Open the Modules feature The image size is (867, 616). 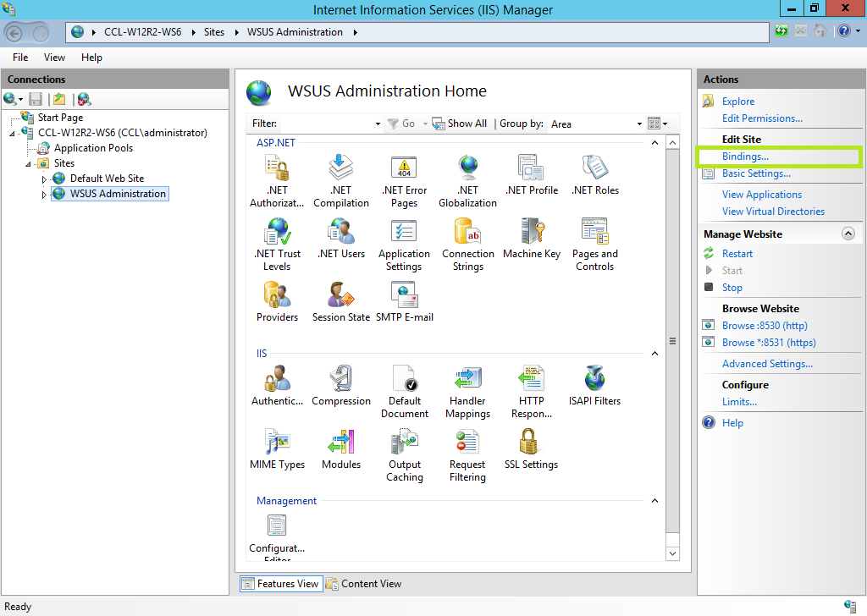coord(341,449)
